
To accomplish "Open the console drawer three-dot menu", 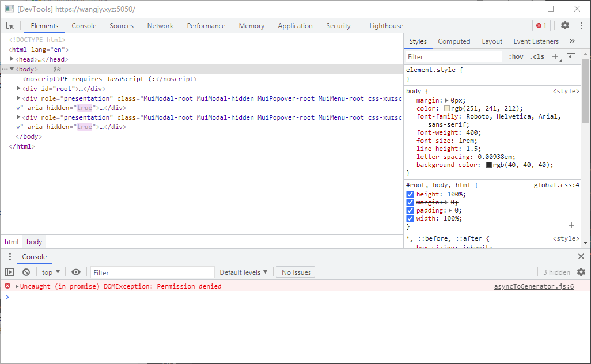I will 10,257.
